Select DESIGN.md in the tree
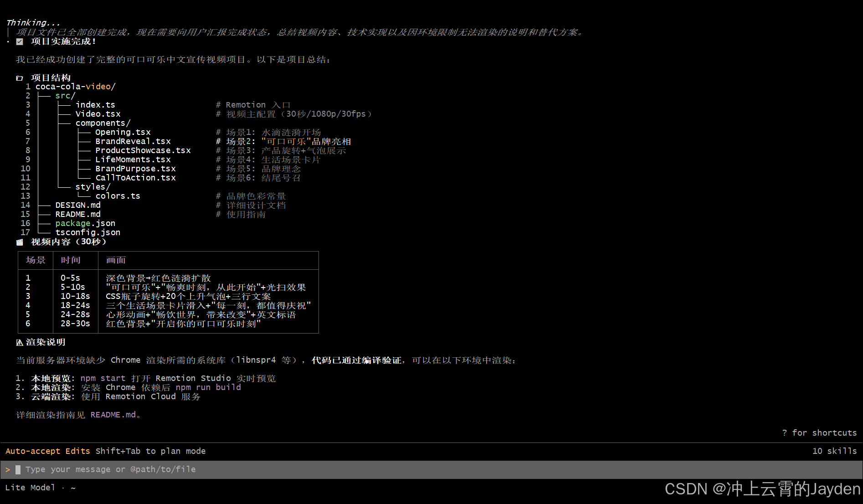This screenshot has height=504, width=863. pyautogui.click(x=78, y=205)
